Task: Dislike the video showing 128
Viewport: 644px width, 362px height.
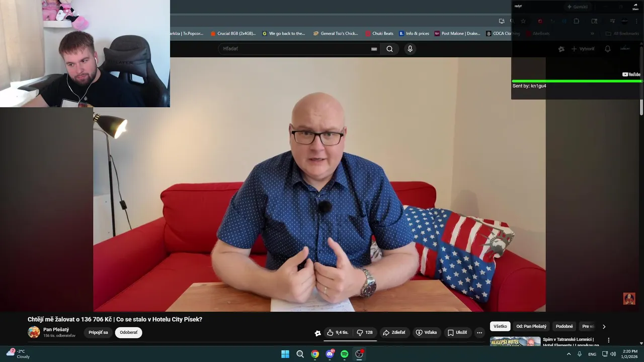Action: [365, 332]
